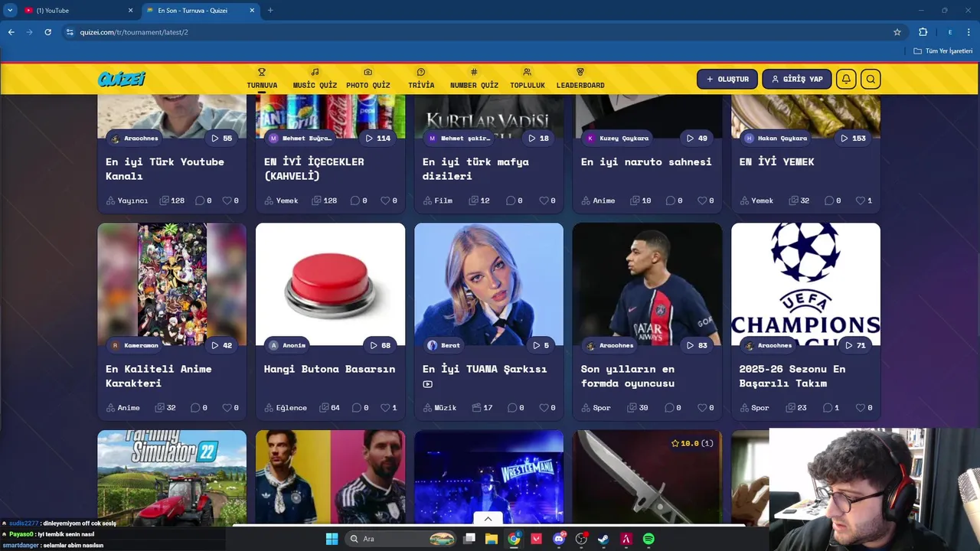The image size is (980, 551).
Task: Bookmark this page with the star icon
Action: tap(897, 32)
